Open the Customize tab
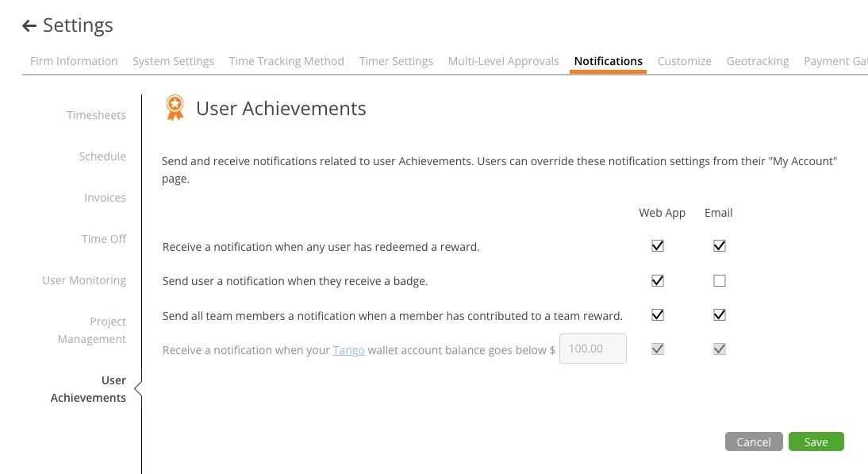868x474 pixels. click(x=684, y=61)
